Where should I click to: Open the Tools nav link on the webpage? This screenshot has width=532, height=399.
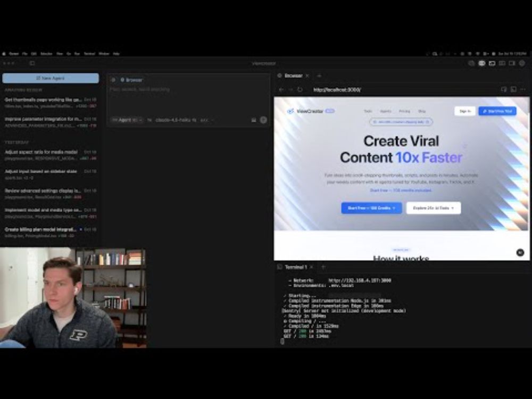coord(368,111)
